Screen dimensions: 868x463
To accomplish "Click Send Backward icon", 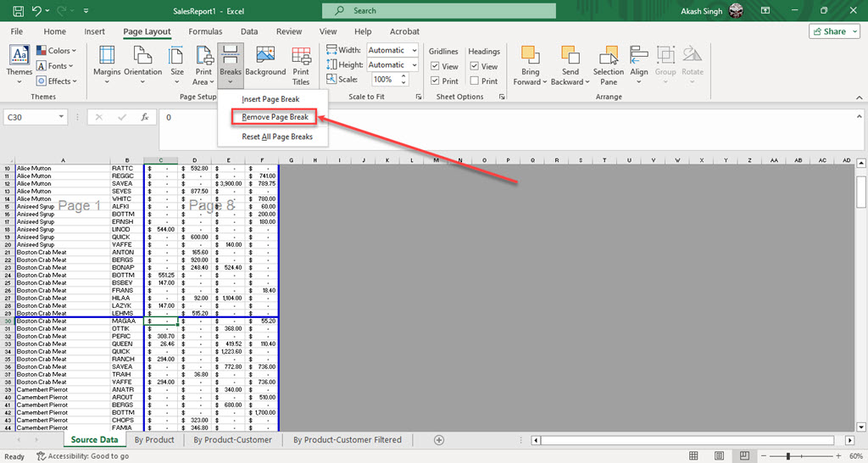I will (570, 55).
